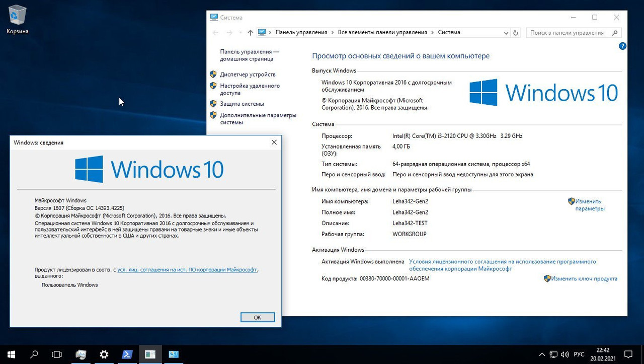The height and width of the screenshot is (364, 644).
Task: Minimize the Система window
Action: click(x=572, y=17)
